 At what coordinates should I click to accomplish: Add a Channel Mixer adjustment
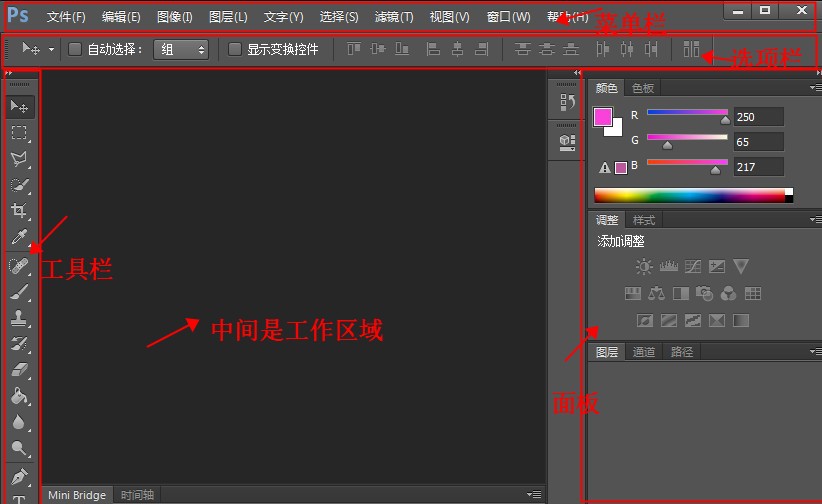tap(728, 294)
